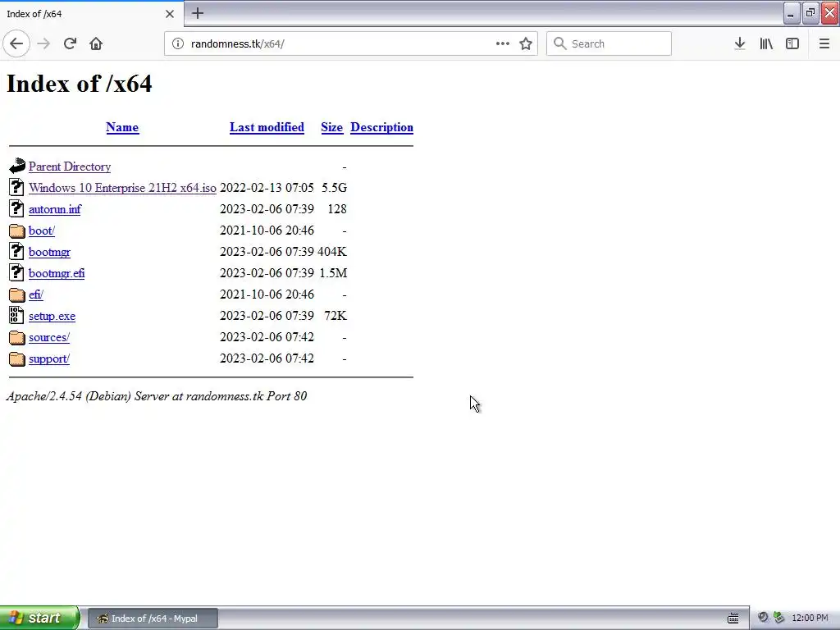Click the folder icon next to boot/
Screen dimensions: 840x630
(x=17, y=231)
